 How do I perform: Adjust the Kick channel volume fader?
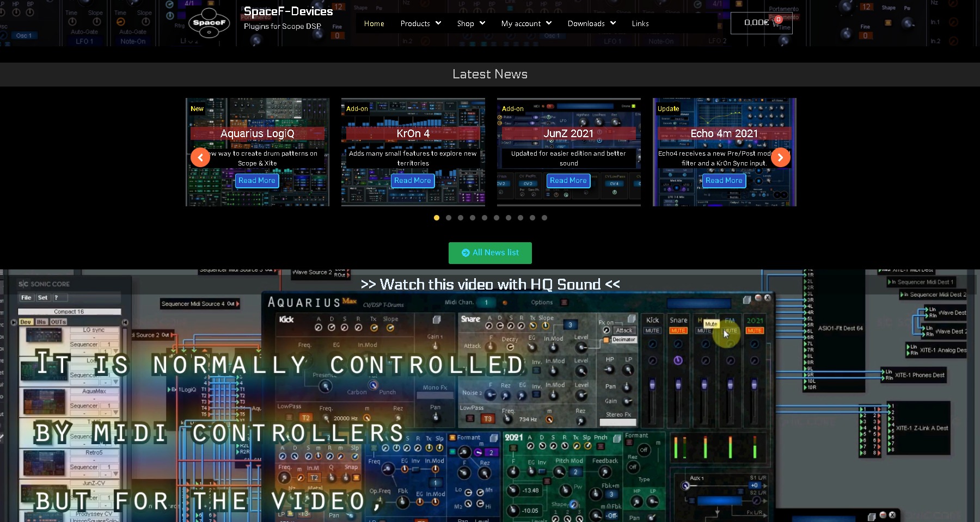[652, 385]
